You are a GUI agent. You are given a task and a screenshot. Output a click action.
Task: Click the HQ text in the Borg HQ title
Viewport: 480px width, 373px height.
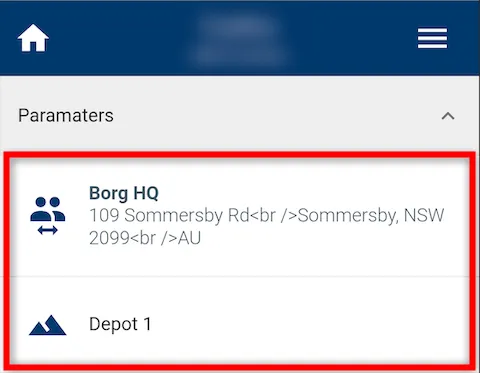tap(146, 193)
